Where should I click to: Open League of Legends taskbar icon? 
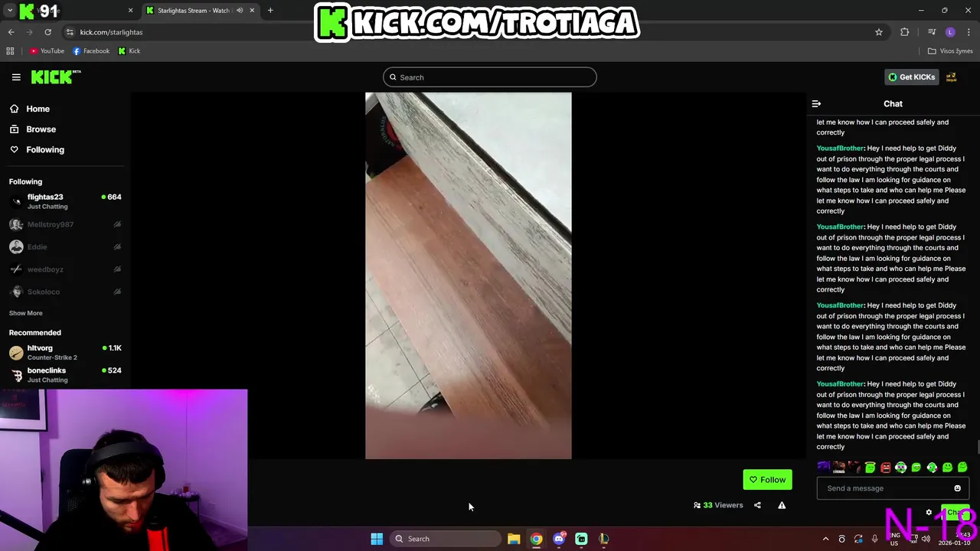pyautogui.click(x=604, y=539)
